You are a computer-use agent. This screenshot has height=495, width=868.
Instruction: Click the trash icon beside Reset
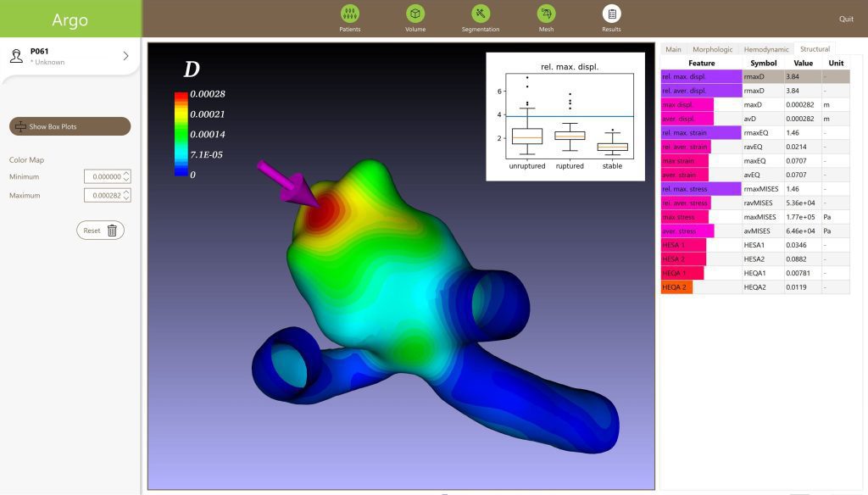[x=112, y=231]
